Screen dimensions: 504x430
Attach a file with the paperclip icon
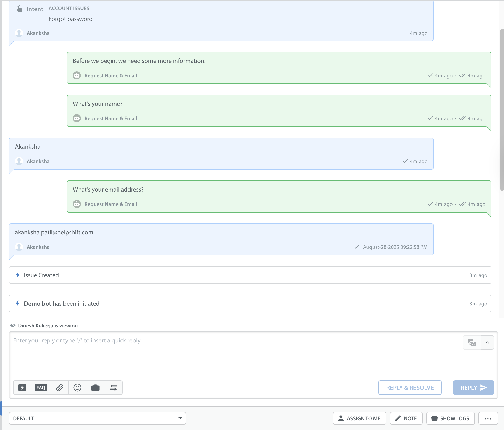[x=60, y=387]
